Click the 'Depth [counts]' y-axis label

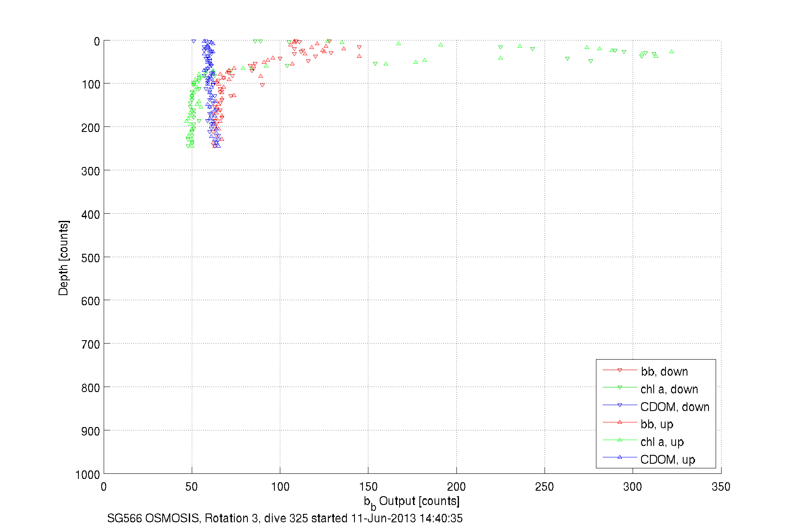point(63,258)
